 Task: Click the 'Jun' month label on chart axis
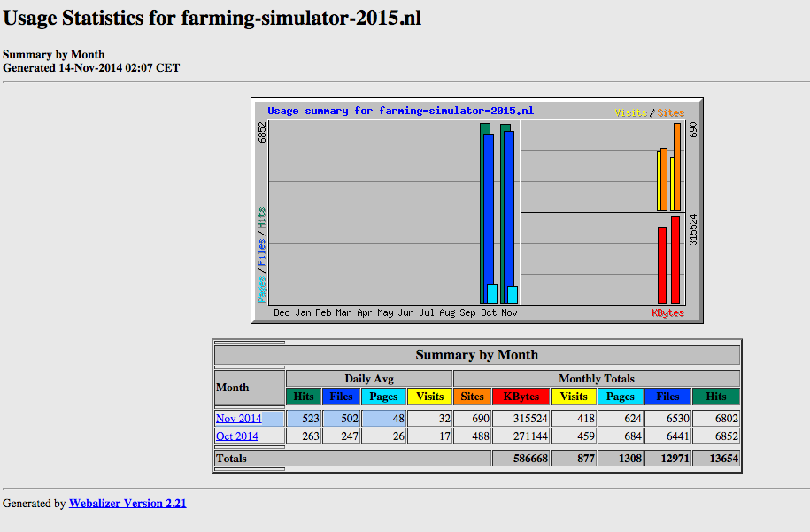(x=405, y=313)
